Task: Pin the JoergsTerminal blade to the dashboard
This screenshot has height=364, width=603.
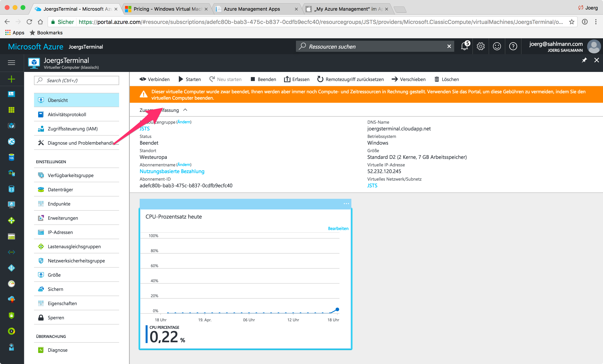Action: click(x=584, y=60)
